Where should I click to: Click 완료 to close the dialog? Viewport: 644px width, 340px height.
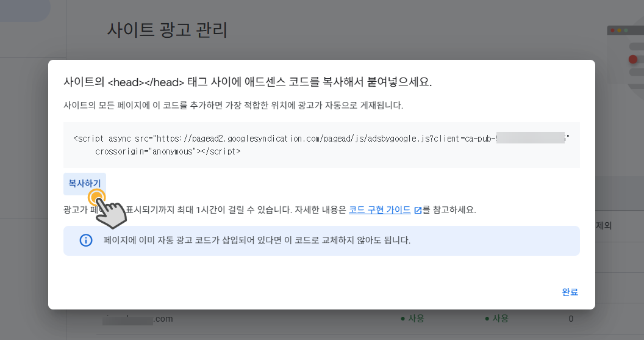[570, 292]
